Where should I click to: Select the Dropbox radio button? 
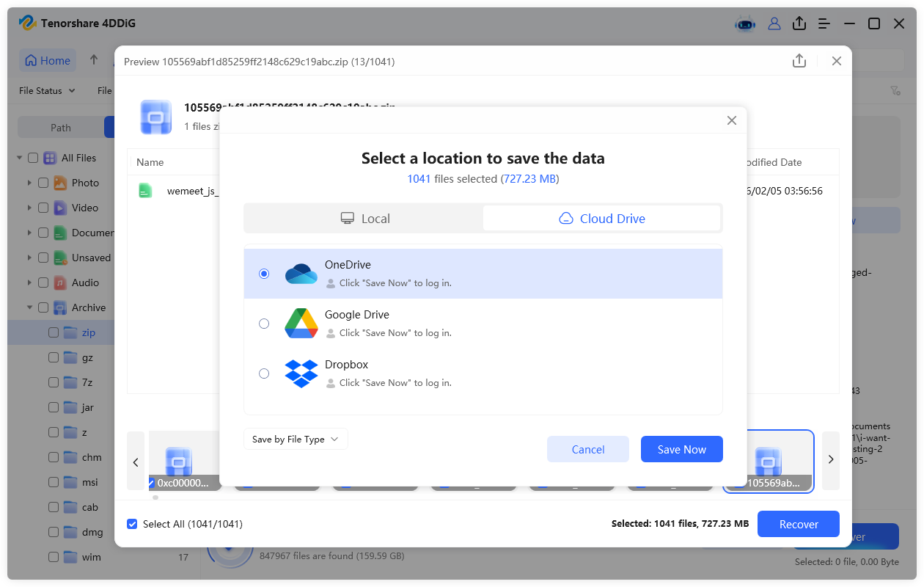click(264, 373)
